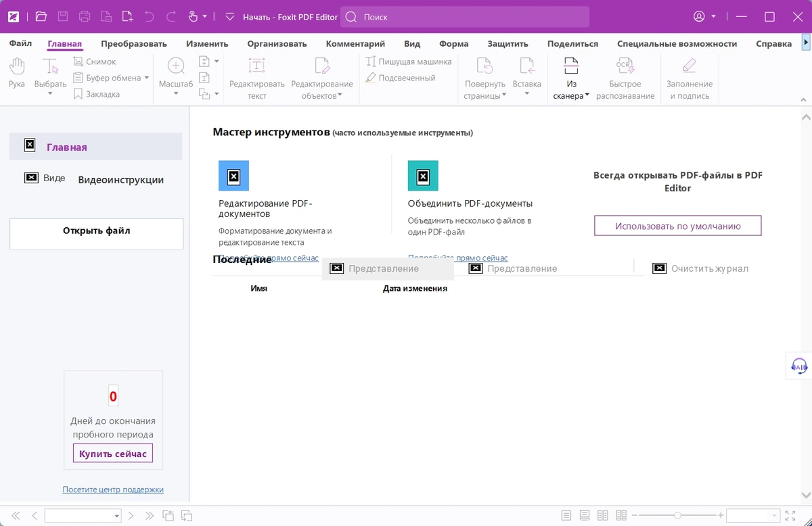The height and width of the screenshot is (526, 812).
Task: Click the Использовать по умолчанию button
Action: tap(678, 226)
